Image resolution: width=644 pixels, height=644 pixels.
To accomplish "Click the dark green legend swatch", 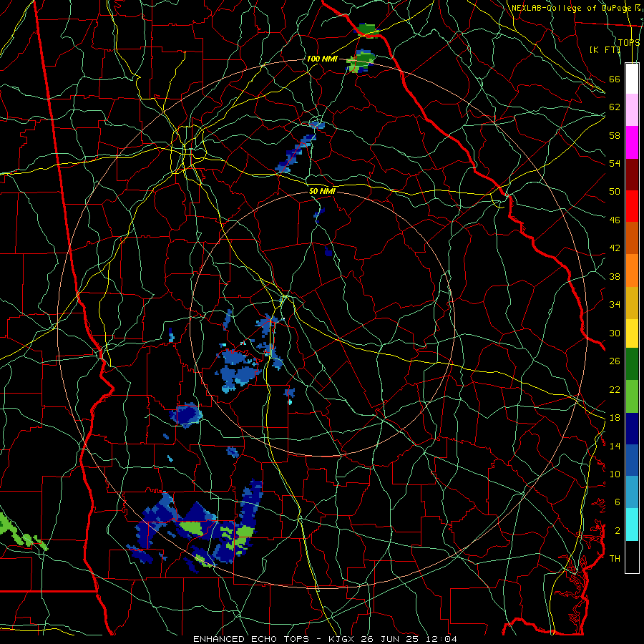I will click(632, 364).
